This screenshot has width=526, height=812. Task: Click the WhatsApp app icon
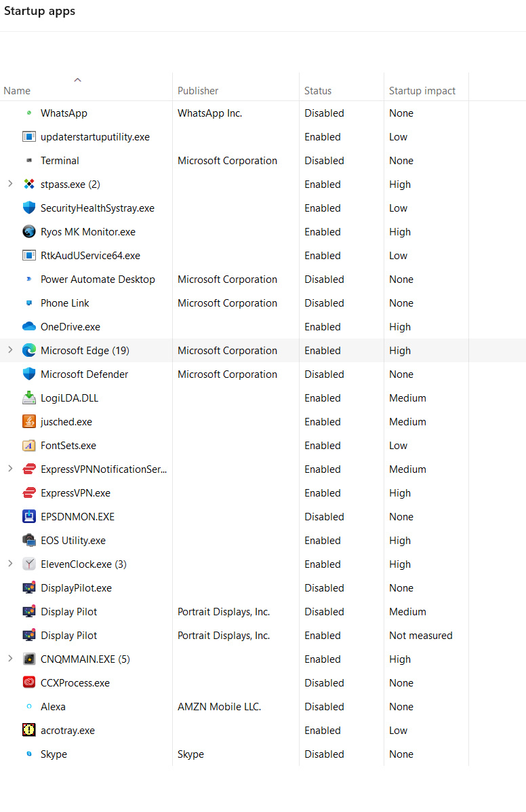(29, 113)
